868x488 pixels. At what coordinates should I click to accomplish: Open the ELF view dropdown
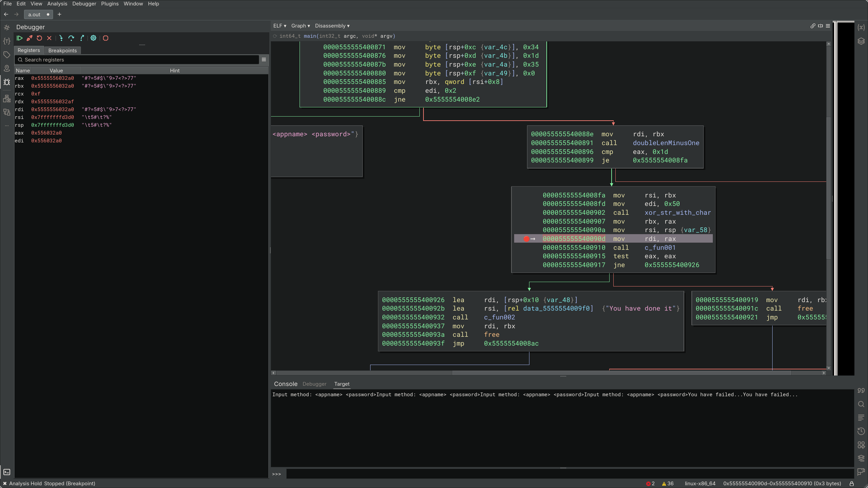(x=279, y=26)
